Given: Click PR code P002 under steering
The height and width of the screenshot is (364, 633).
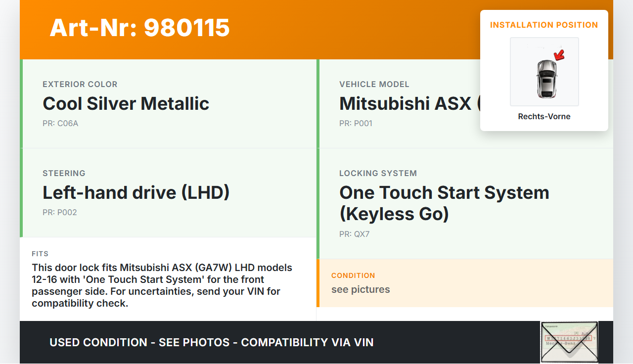Looking at the screenshot, I should (x=60, y=213).
